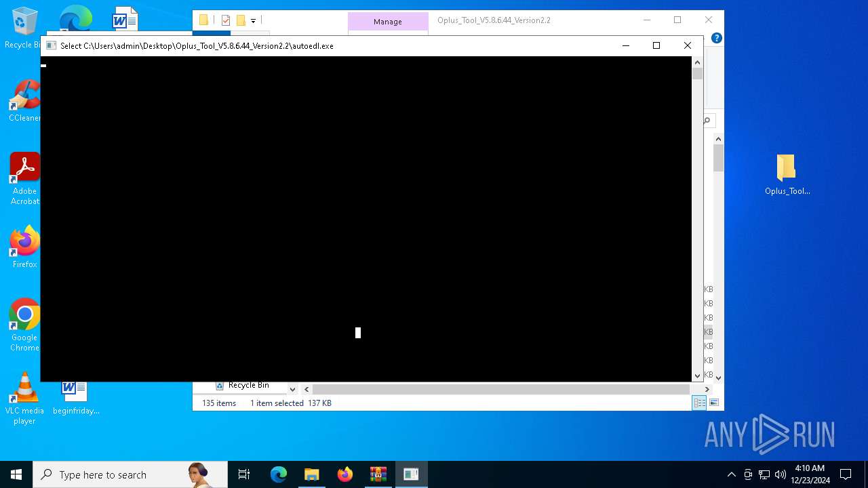Click the console window system menu icon
Viewport: 868px width, 488px height.
pyautogui.click(x=51, y=45)
